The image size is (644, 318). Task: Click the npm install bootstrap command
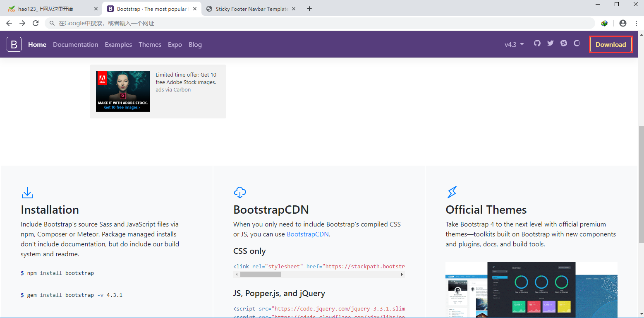pos(57,273)
